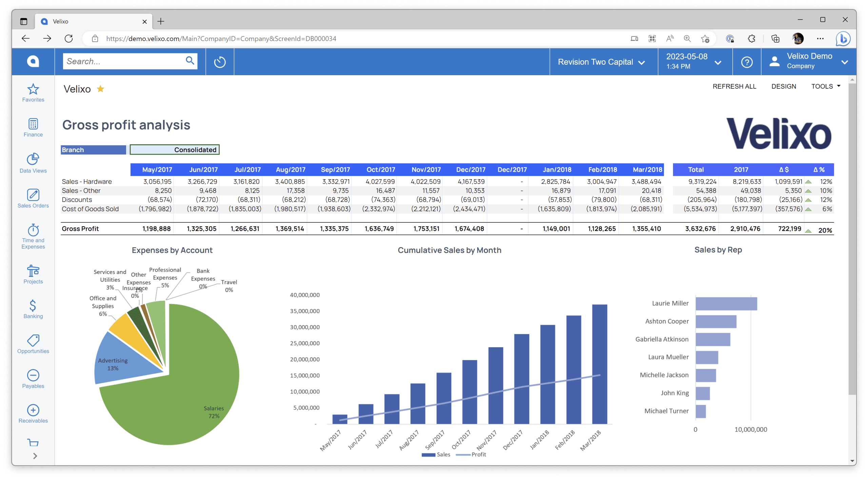Open Time and Expenses module
Viewport: 868px width, 479px height.
[x=33, y=236]
